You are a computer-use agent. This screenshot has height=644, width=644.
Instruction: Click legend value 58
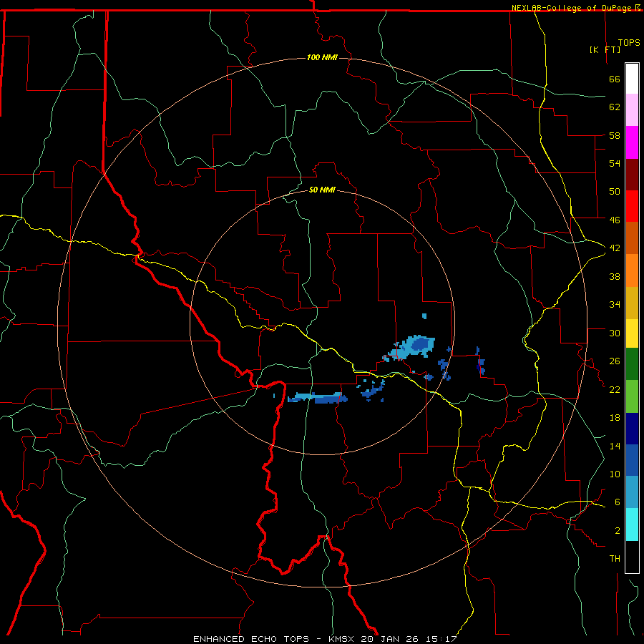coord(615,135)
